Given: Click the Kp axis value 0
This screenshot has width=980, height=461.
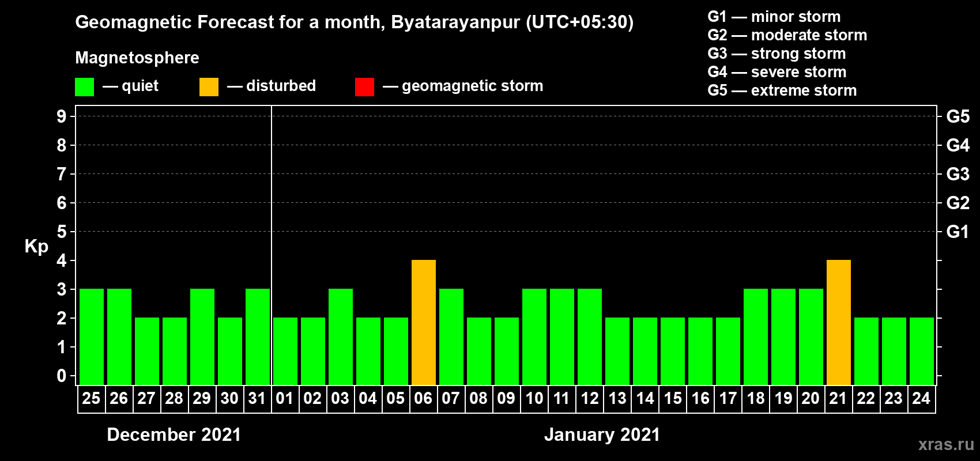Looking at the screenshot, I should tap(62, 376).
